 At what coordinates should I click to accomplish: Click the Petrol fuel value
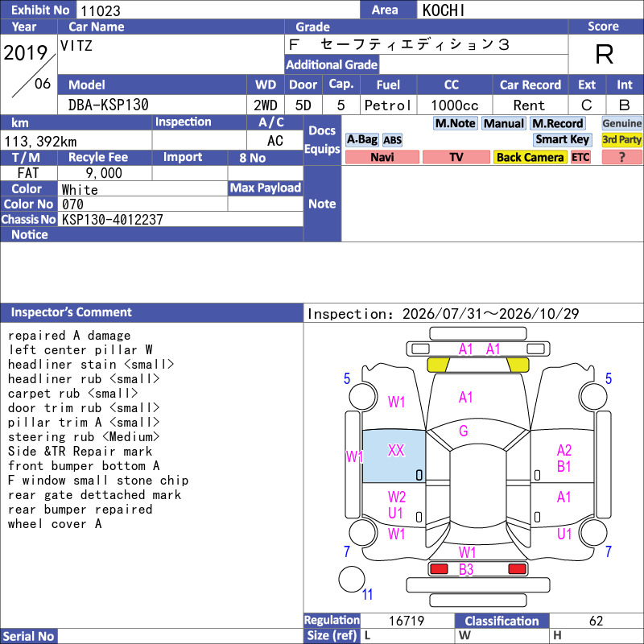(x=388, y=105)
